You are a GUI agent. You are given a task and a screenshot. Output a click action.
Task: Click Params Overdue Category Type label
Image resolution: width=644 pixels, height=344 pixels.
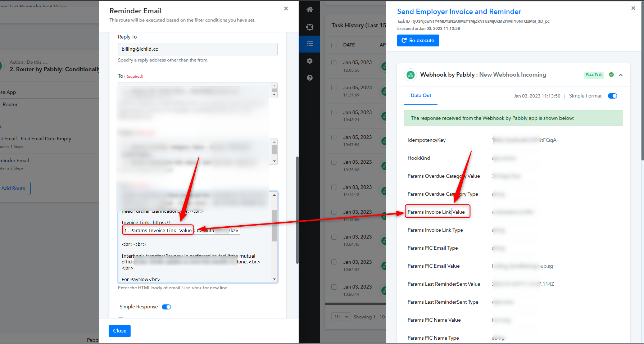coord(443,194)
